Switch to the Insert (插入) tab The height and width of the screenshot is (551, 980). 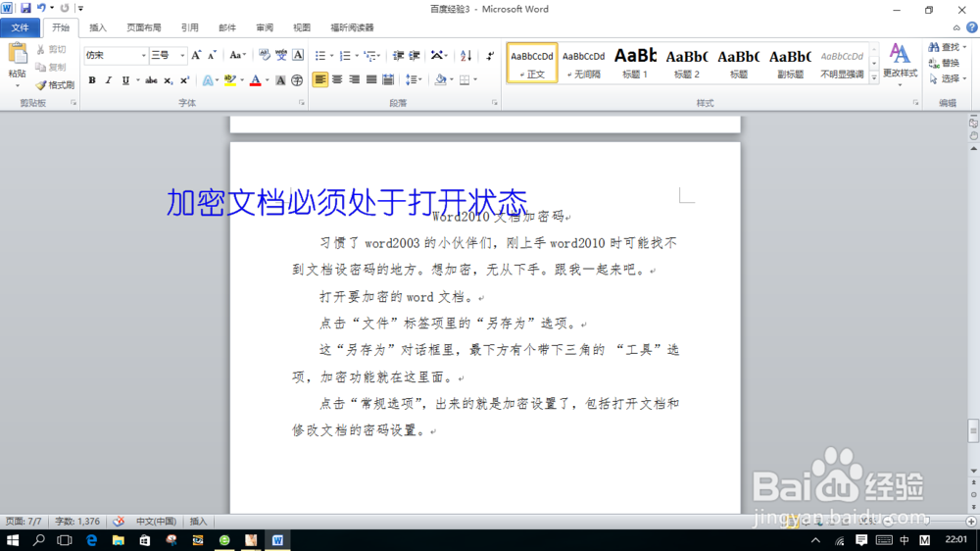click(97, 27)
